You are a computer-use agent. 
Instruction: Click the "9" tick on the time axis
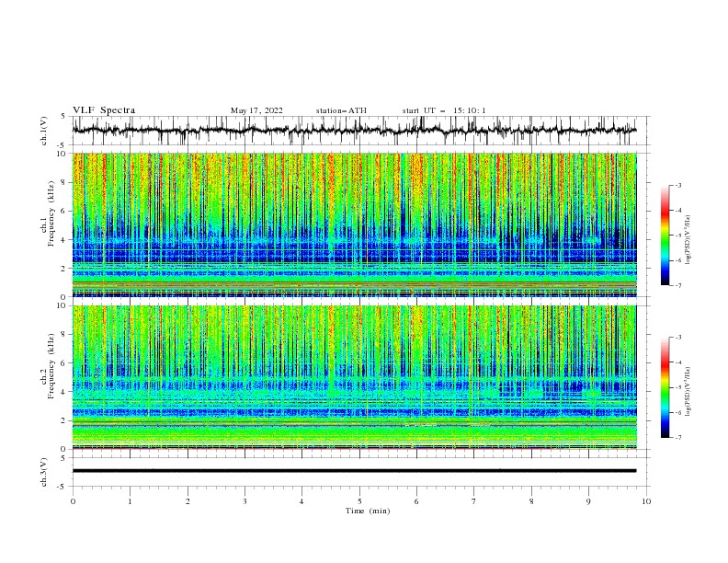[x=588, y=501]
